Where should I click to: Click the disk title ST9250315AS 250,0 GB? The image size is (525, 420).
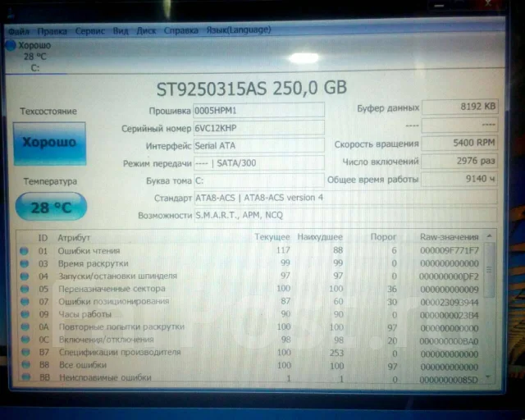click(x=252, y=89)
